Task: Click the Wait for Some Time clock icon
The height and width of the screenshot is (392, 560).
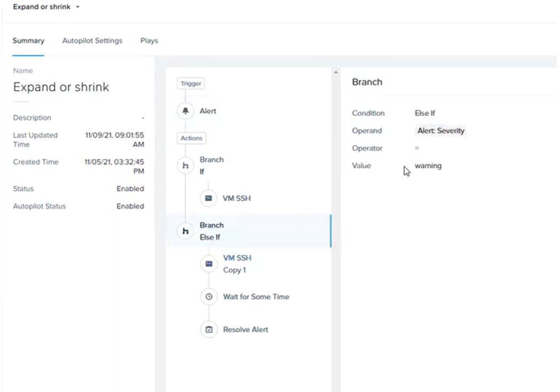Action: pyautogui.click(x=209, y=296)
